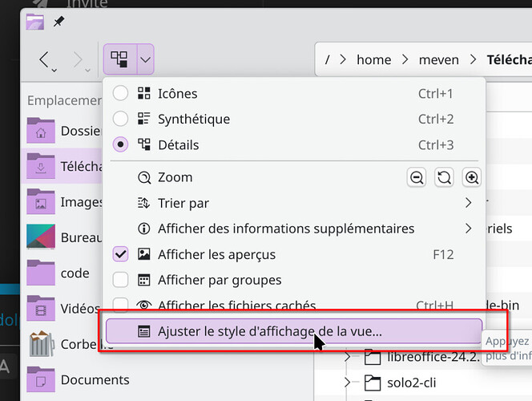
Task: Click Ajuster le style d'affichage de la vue
Action: tap(269, 330)
